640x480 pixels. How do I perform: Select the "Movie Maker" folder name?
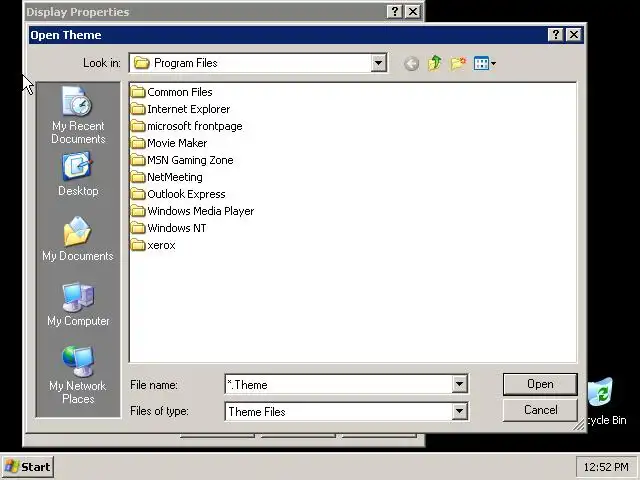click(177, 143)
